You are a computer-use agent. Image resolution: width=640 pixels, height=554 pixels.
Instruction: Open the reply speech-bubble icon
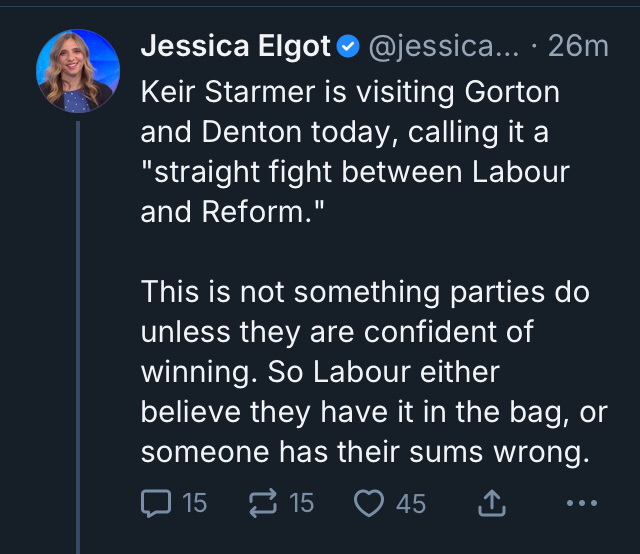pyautogui.click(x=156, y=503)
